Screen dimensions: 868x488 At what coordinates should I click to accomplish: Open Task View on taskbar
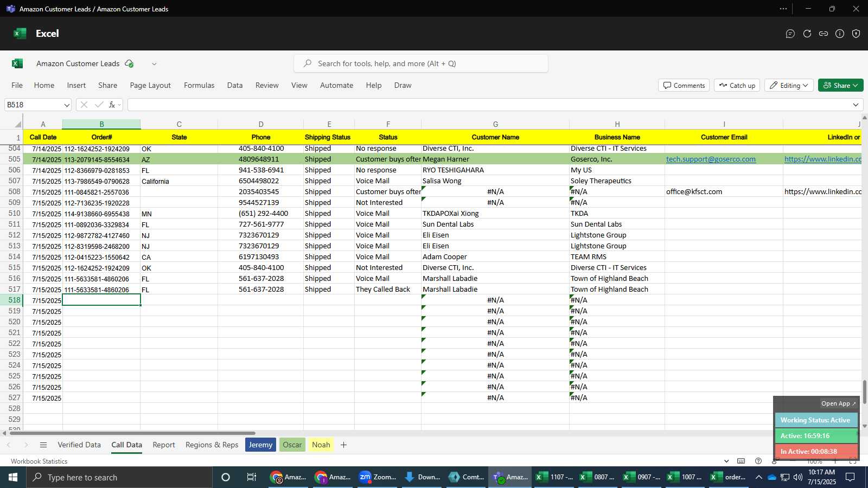click(251, 477)
